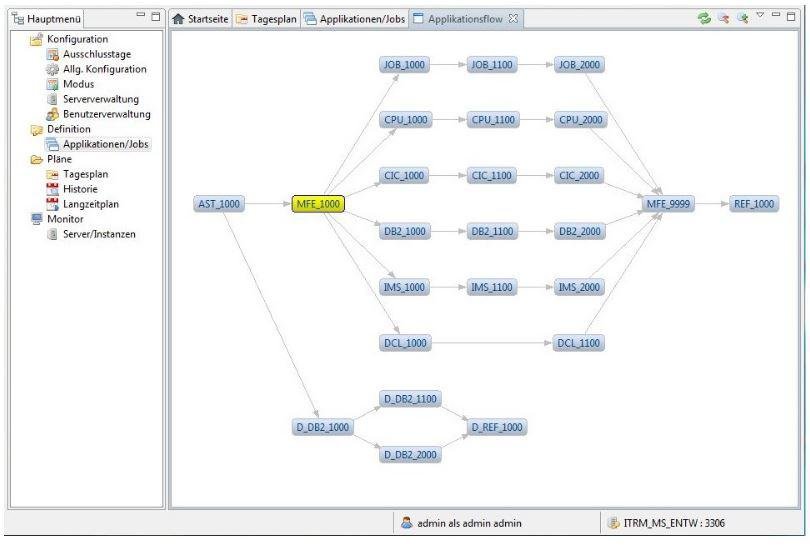The width and height of the screenshot is (810, 554).
Task: Open the view menu dropdown triangle
Action: pos(760,16)
